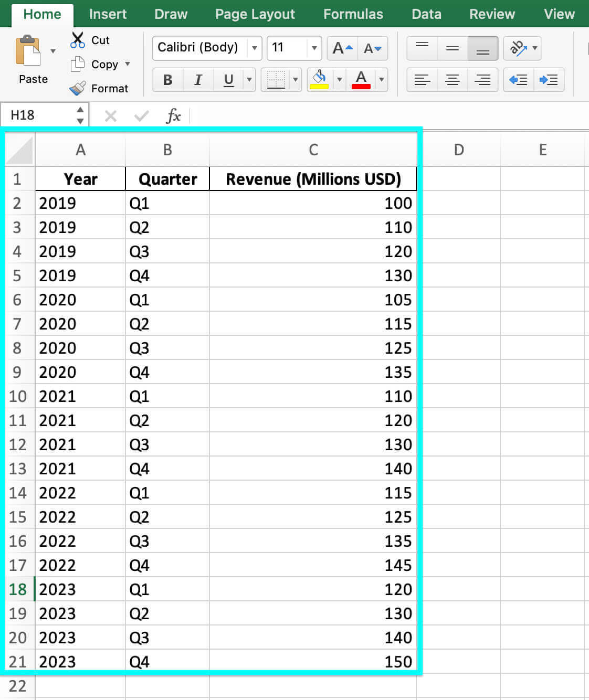Open the Data tab
This screenshot has width=589, height=700.
(426, 14)
